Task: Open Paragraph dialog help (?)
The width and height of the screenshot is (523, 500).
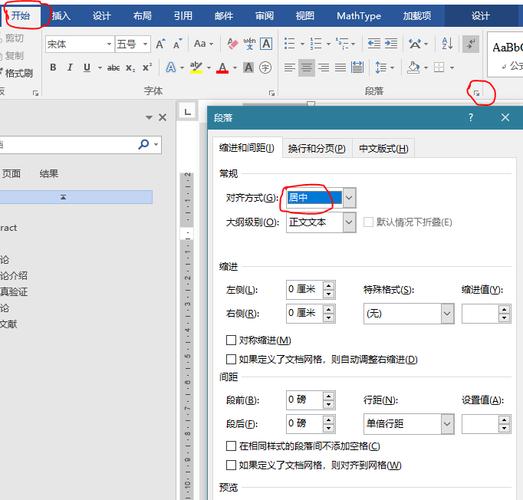Action: click(x=470, y=117)
